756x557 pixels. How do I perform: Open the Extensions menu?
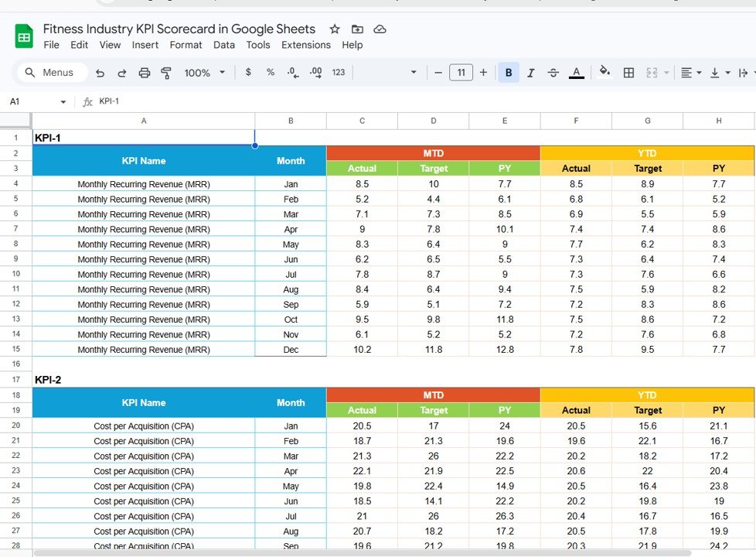point(305,45)
